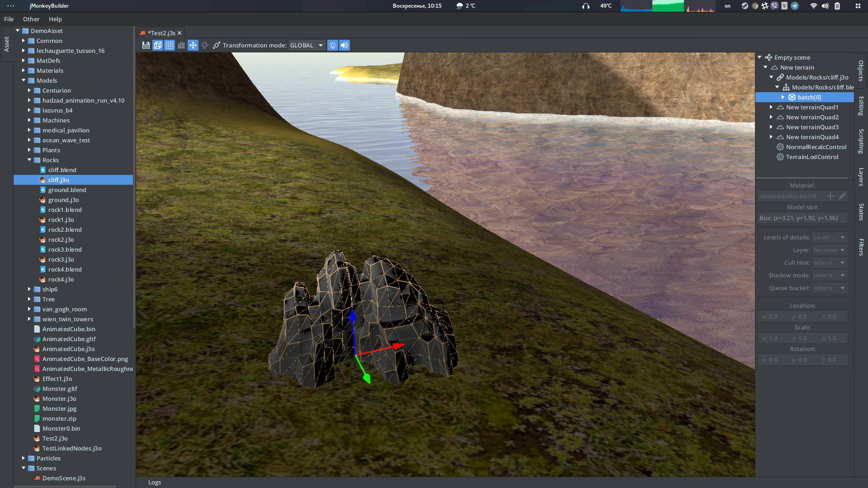Click the edit material pencil icon

[842, 196]
